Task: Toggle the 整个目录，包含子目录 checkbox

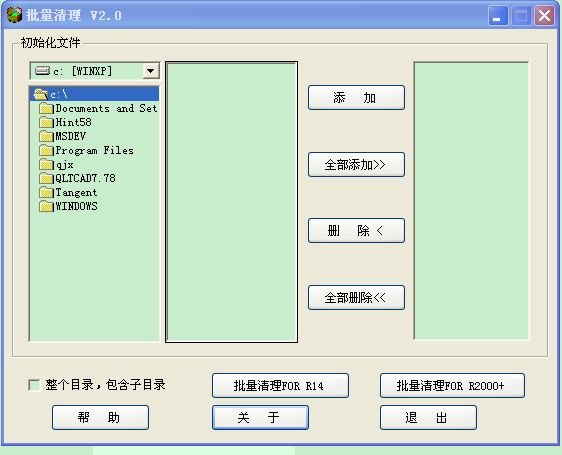Action: pyautogui.click(x=34, y=385)
